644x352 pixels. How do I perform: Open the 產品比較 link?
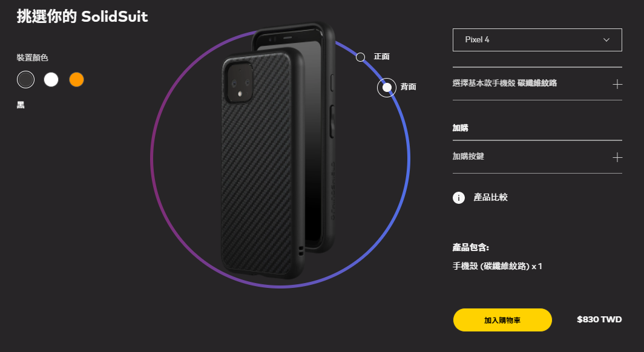490,197
